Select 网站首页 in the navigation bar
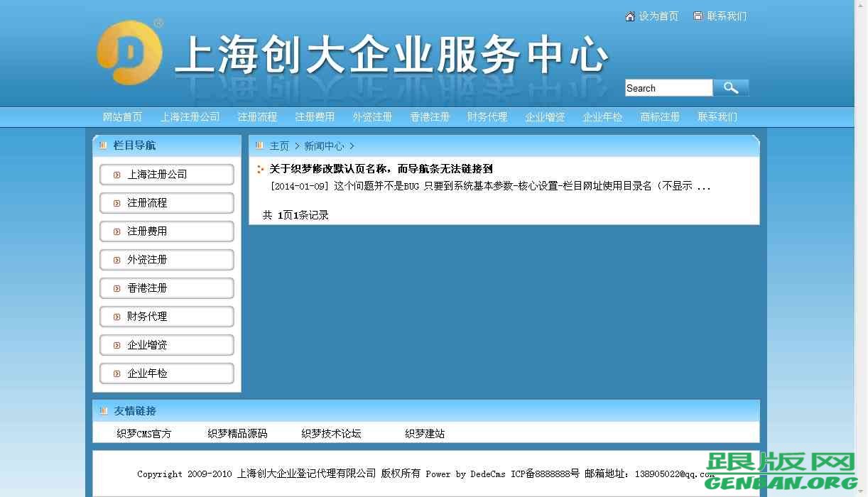Viewport: 868px width, 497px height. point(121,116)
